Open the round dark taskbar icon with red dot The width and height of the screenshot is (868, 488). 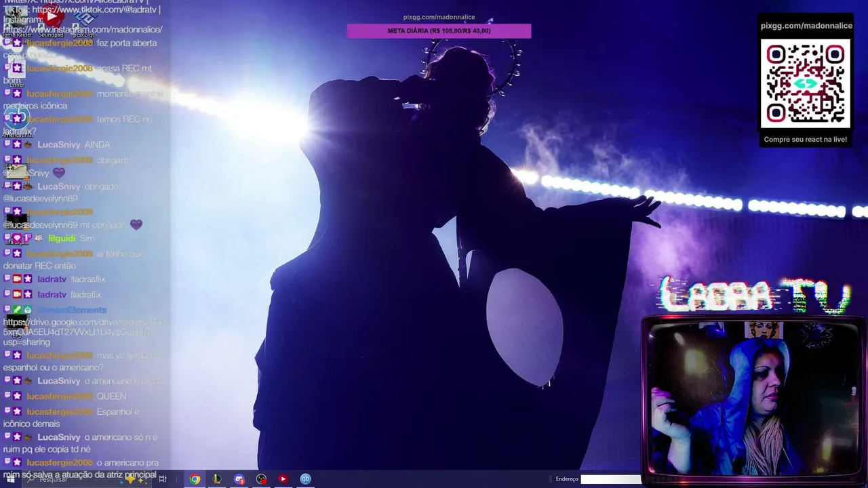(262, 479)
